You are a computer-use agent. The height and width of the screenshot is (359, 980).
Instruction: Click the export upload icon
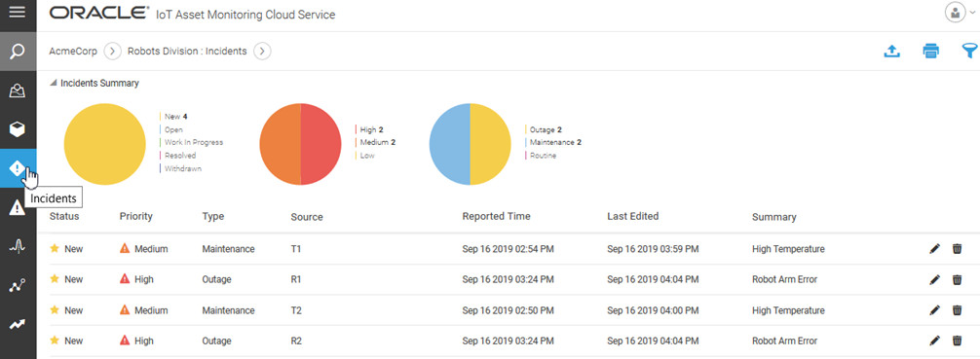click(892, 52)
